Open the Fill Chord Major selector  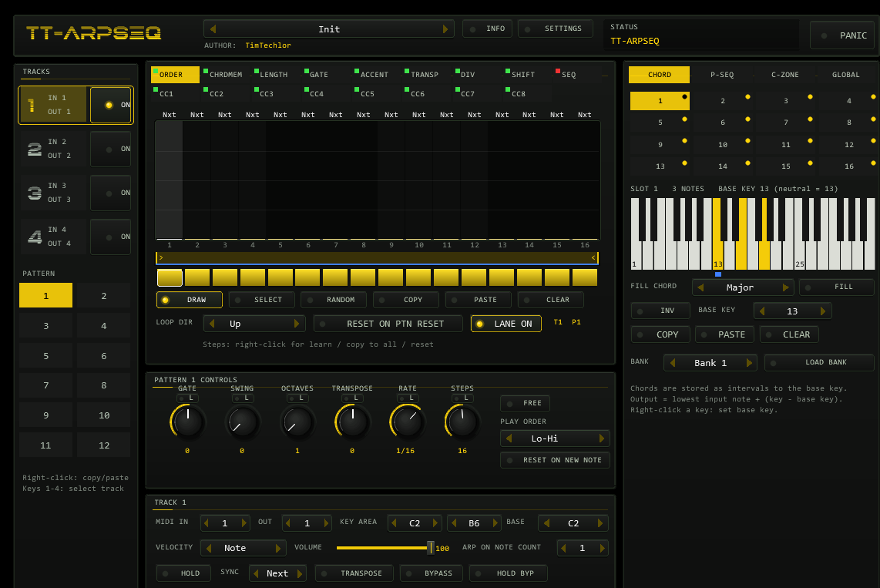tap(743, 287)
